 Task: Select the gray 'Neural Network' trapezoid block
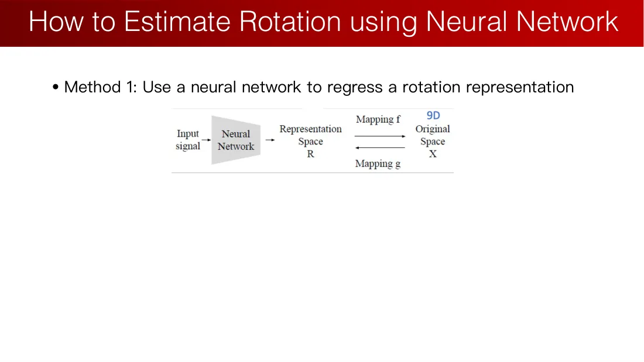(236, 140)
